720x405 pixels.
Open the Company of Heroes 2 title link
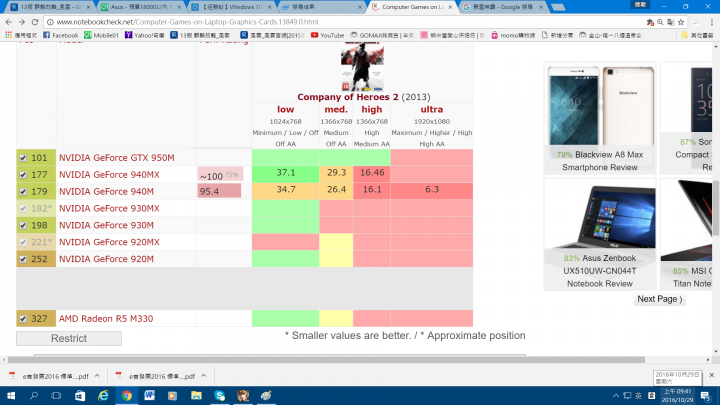[x=348, y=97]
